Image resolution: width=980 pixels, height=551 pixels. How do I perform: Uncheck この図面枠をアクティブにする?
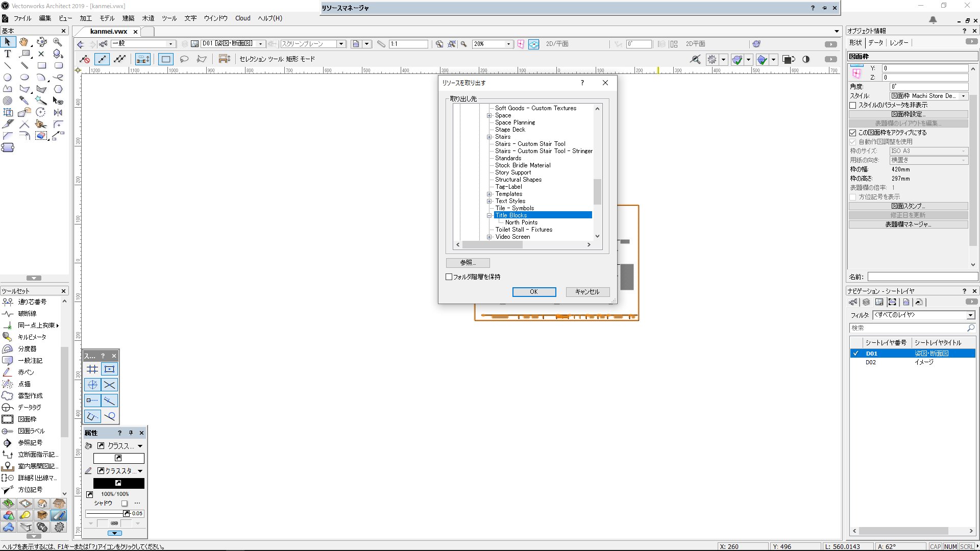[852, 133]
